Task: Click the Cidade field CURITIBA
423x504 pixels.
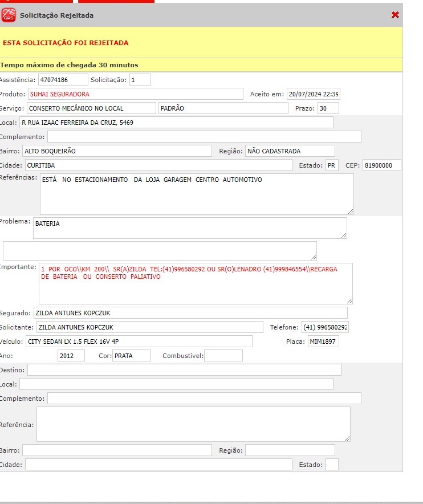Action: click(x=158, y=165)
